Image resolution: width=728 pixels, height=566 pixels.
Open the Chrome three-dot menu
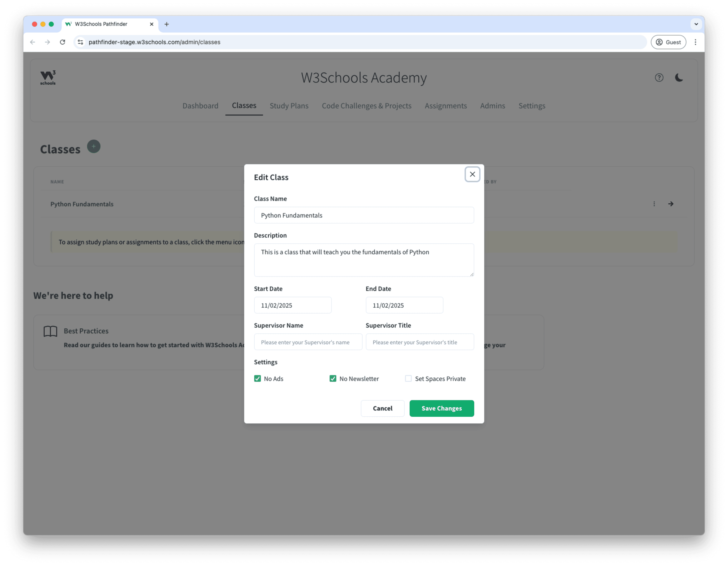click(x=695, y=42)
